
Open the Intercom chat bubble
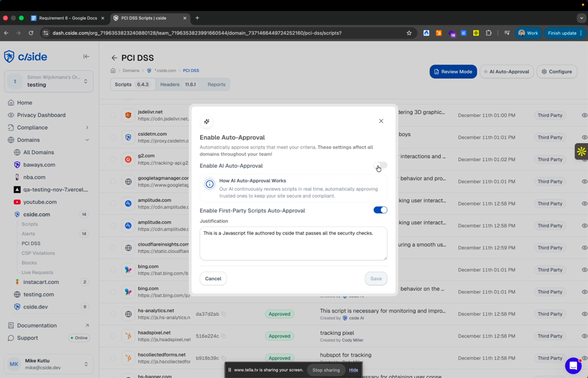pos(573,366)
